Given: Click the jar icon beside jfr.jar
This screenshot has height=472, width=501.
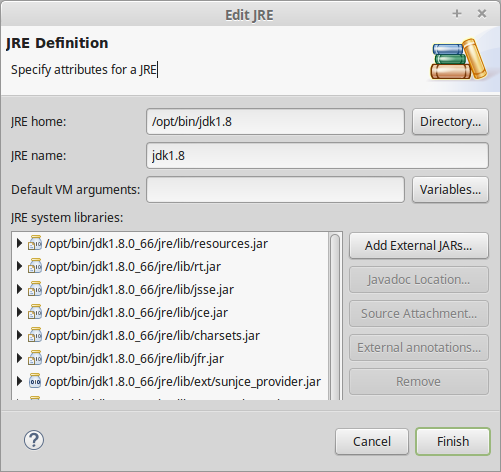Looking at the screenshot, I should [35, 358].
